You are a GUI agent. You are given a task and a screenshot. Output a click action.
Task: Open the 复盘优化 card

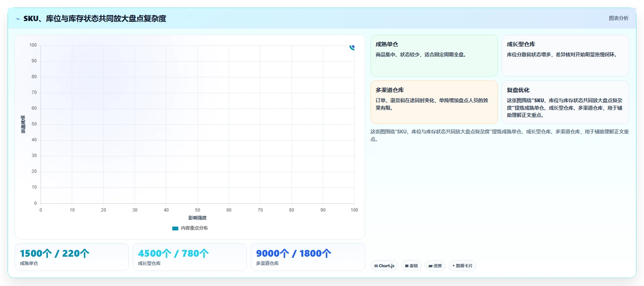(565, 102)
